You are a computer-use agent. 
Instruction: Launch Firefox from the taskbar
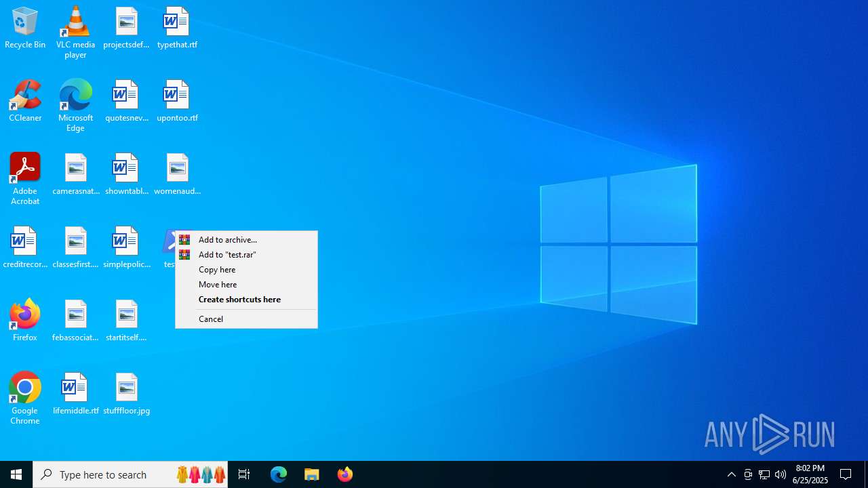click(345, 474)
